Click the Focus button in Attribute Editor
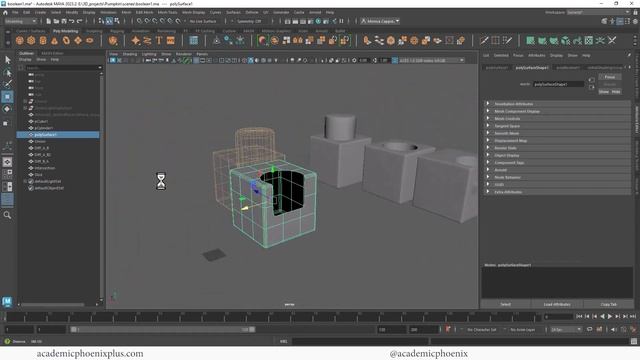Screen dimensions: 640x360 click(x=610, y=77)
